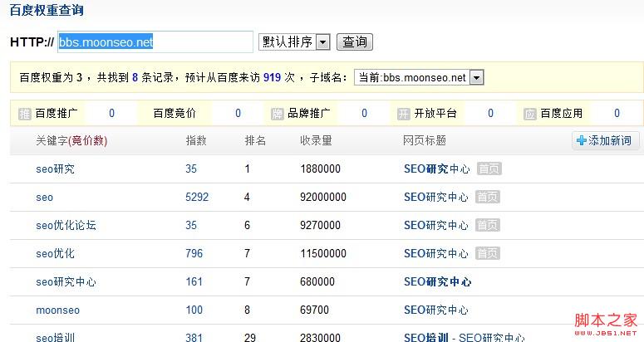
Task: Click the 百度应用 label
Action: point(562,113)
